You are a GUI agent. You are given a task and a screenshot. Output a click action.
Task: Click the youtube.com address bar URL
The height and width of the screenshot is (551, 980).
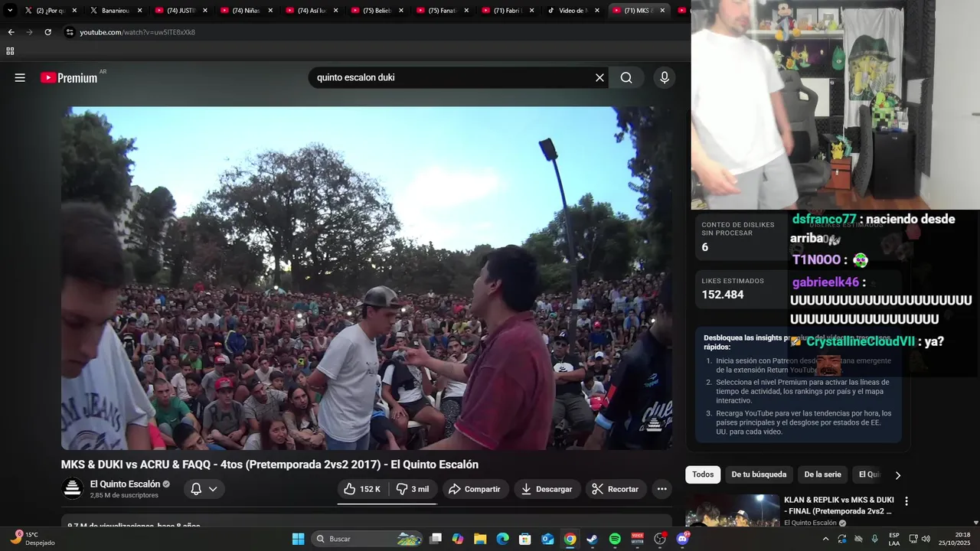click(x=137, y=32)
